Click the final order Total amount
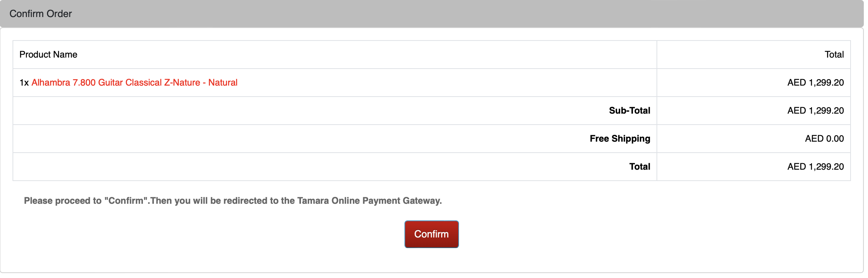 815,167
